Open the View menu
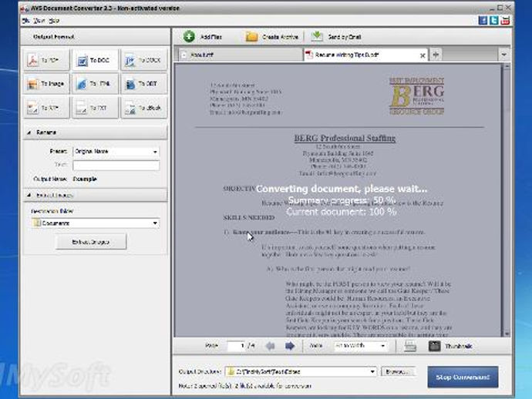This screenshot has width=532, height=399. click(39, 21)
